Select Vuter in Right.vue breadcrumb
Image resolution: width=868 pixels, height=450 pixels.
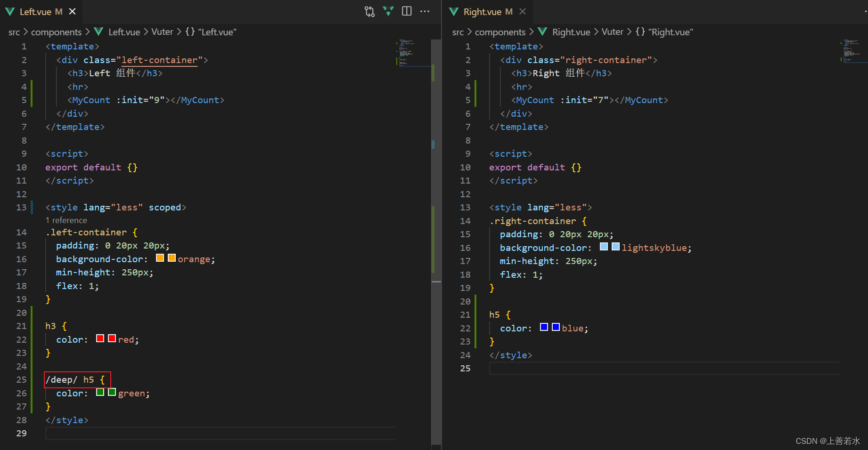[x=612, y=32]
